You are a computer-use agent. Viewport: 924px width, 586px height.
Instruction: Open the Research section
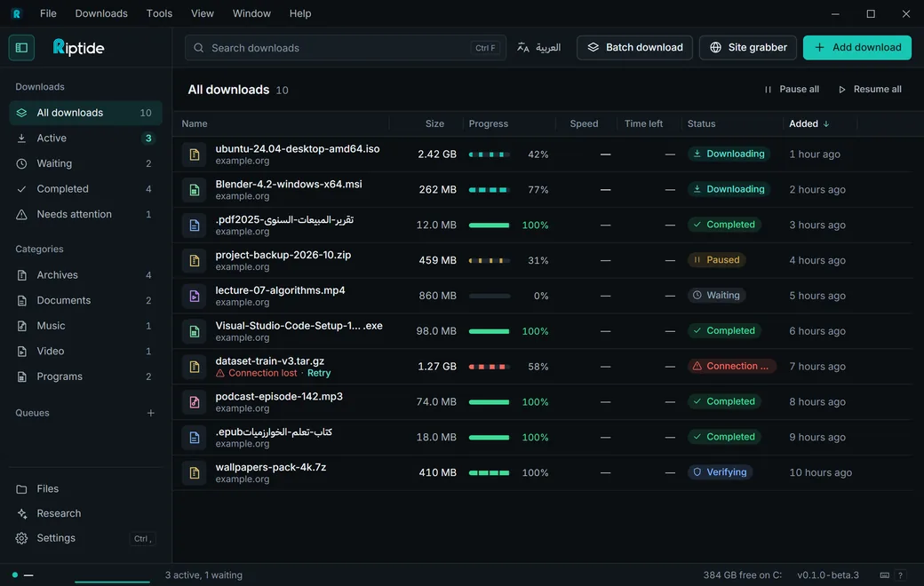pyautogui.click(x=85, y=513)
